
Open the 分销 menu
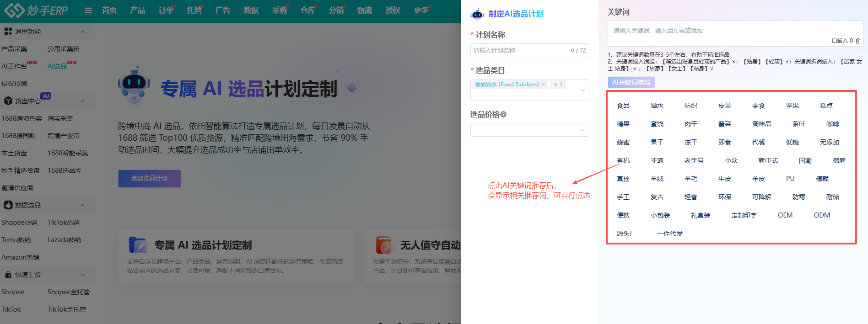(336, 10)
